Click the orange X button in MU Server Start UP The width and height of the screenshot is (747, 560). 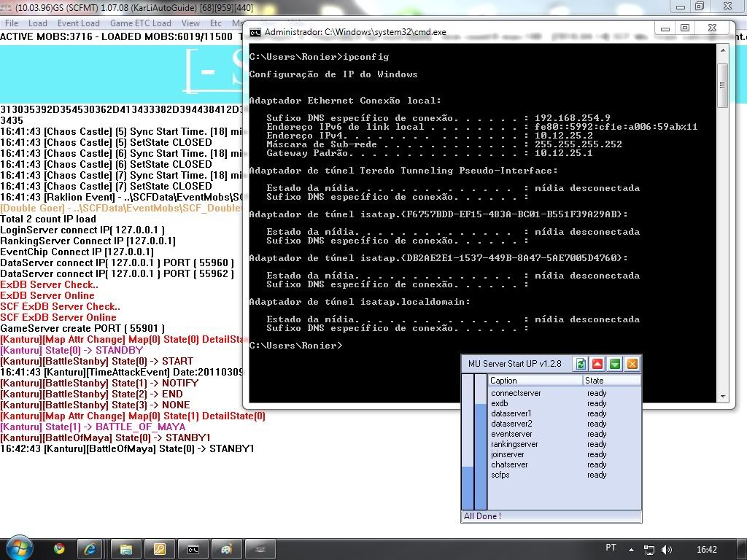coord(632,364)
